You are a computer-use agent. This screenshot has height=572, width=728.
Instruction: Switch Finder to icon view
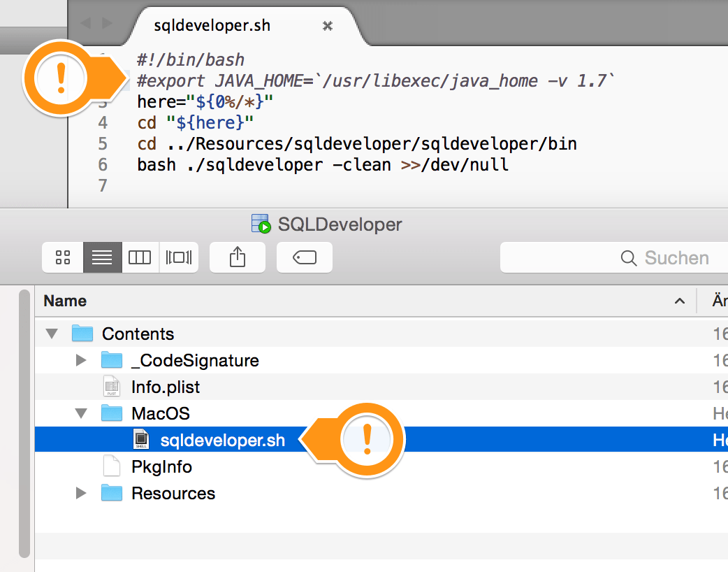click(x=63, y=257)
